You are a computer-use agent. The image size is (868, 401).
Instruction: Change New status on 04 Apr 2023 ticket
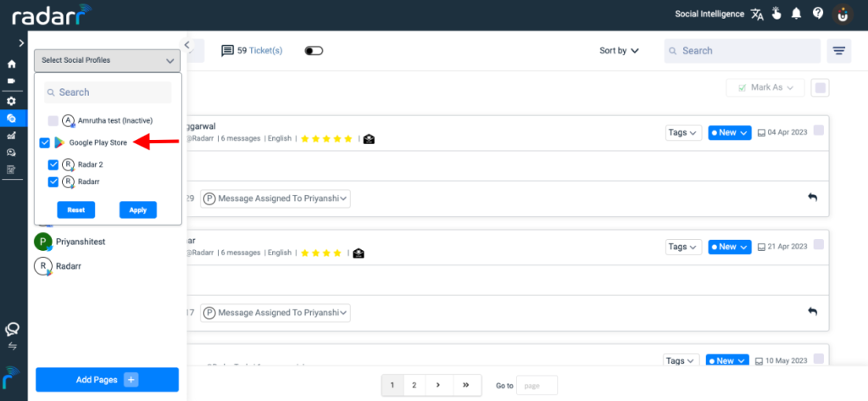click(730, 132)
